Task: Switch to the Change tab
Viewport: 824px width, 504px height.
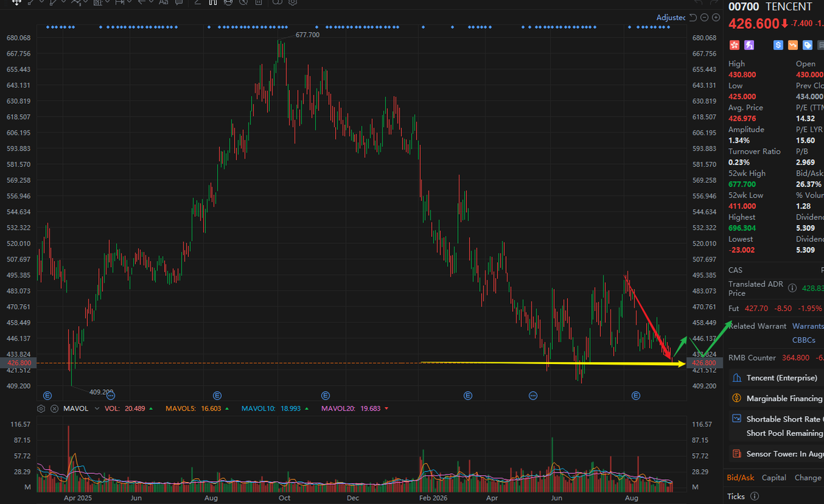Action: [x=808, y=477]
